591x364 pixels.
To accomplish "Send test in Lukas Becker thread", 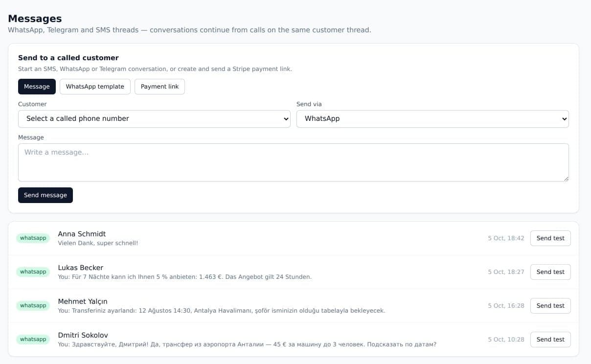I will click(x=550, y=272).
